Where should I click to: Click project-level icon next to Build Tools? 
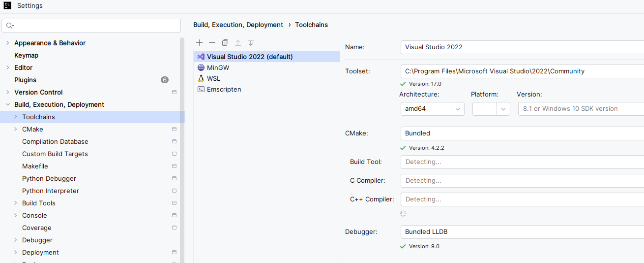[174, 203]
